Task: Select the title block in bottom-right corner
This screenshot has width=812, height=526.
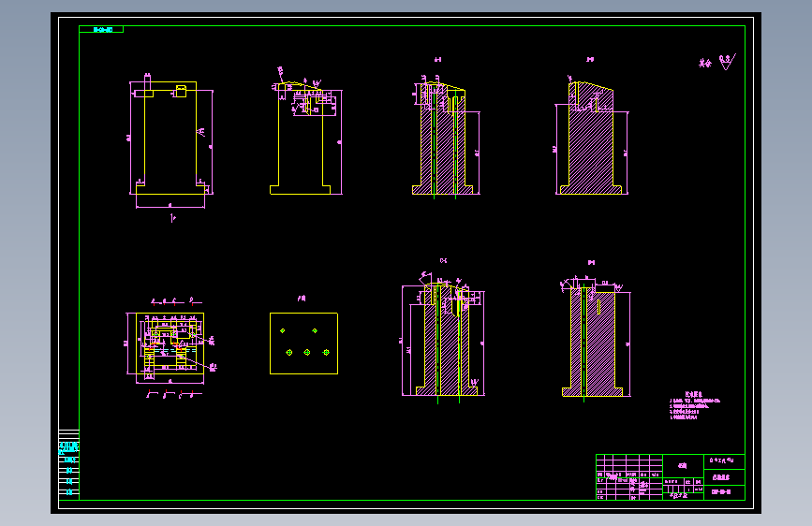Action: [670, 477]
